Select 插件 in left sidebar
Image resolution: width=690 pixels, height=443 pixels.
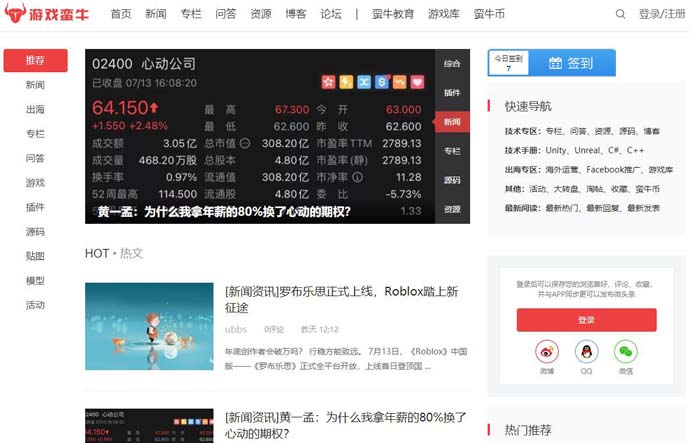tap(35, 207)
